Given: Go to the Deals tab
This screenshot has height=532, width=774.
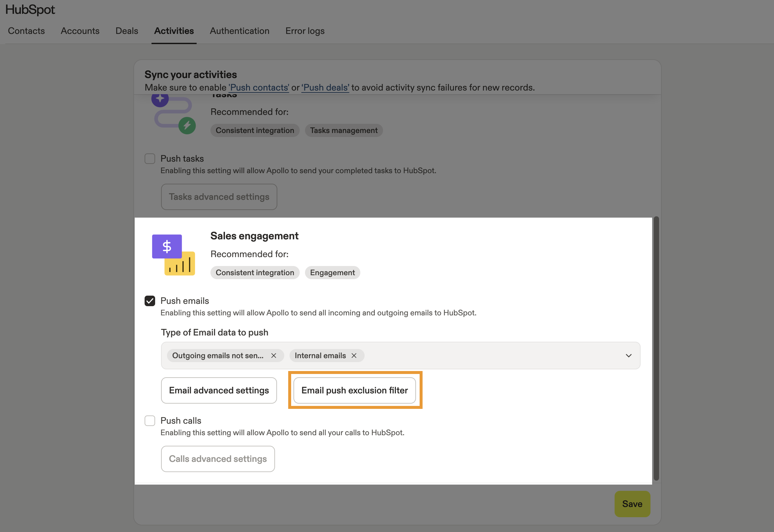Looking at the screenshot, I should click(x=127, y=31).
